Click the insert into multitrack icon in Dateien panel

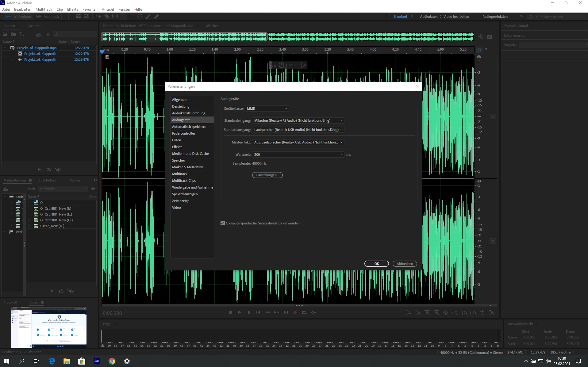[39, 34]
